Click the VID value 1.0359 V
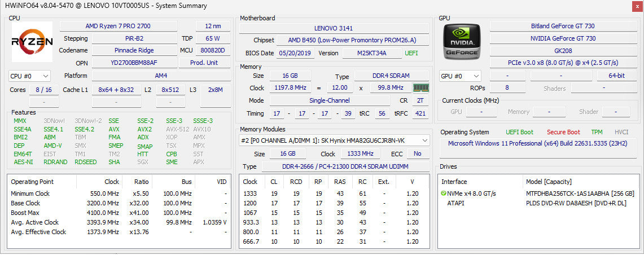The height and width of the screenshot is (255, 644). pyautogui.click(x=215, y=222)
